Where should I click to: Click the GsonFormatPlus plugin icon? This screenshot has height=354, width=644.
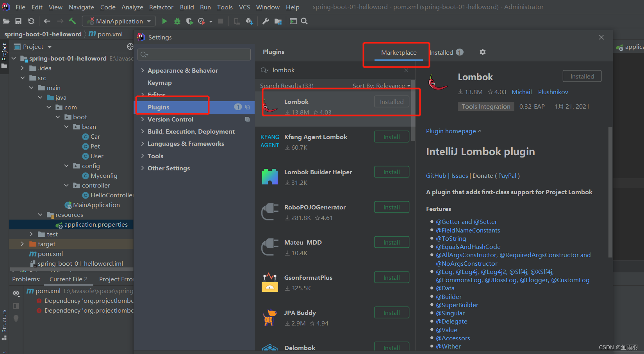click(x=270, y=282)
